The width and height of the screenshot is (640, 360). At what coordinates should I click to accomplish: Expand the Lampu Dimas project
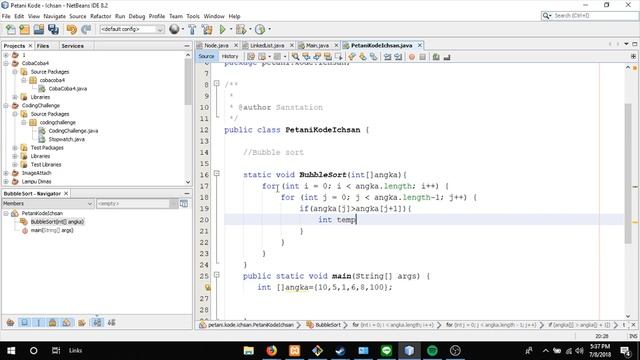coord(6,182)
